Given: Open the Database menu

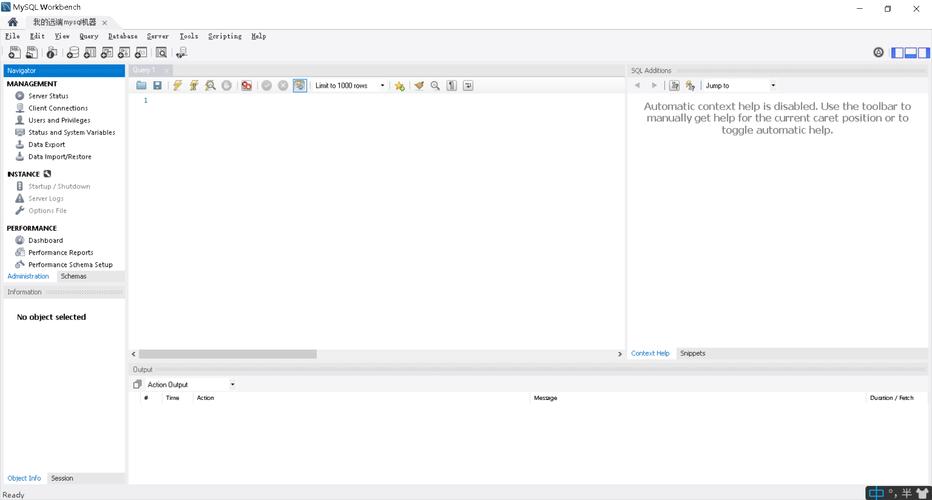Looking at the screenshot, I should [122, 36].
